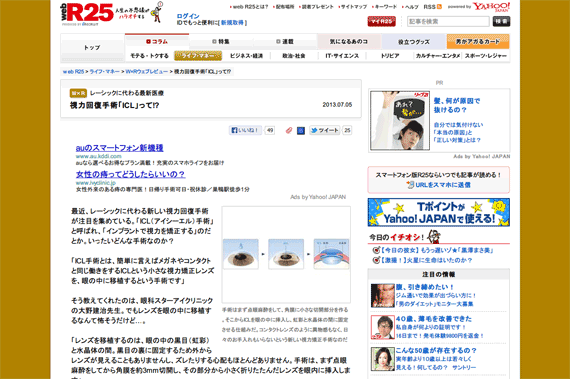Click the target icon beside 火星に生命はいたのか
Image resolution: width=570 pixels, height=379 pixels.
376,260
